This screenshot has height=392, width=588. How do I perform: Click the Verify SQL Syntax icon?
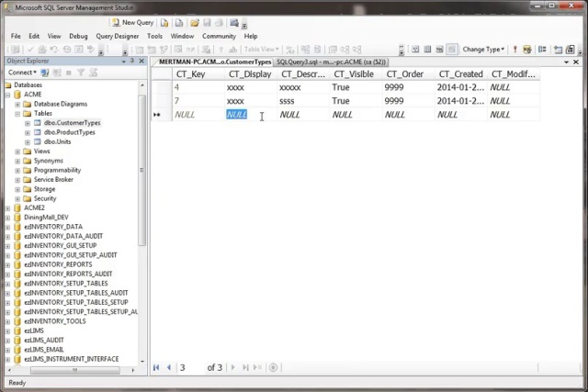(x=527, y=49)
